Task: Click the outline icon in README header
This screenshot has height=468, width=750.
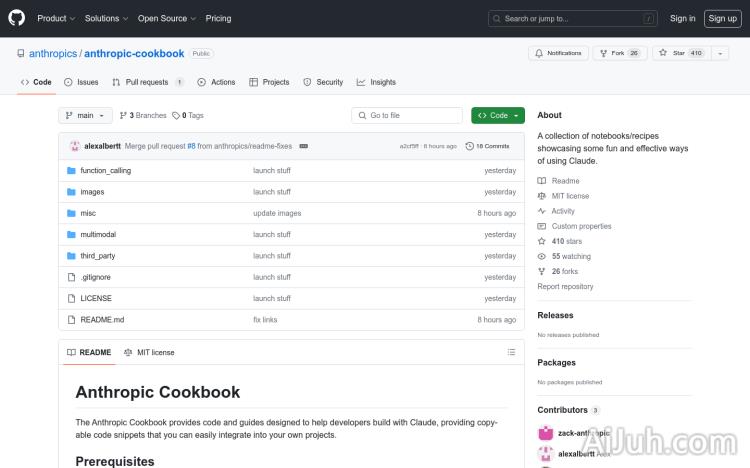Action: [511, 352]
